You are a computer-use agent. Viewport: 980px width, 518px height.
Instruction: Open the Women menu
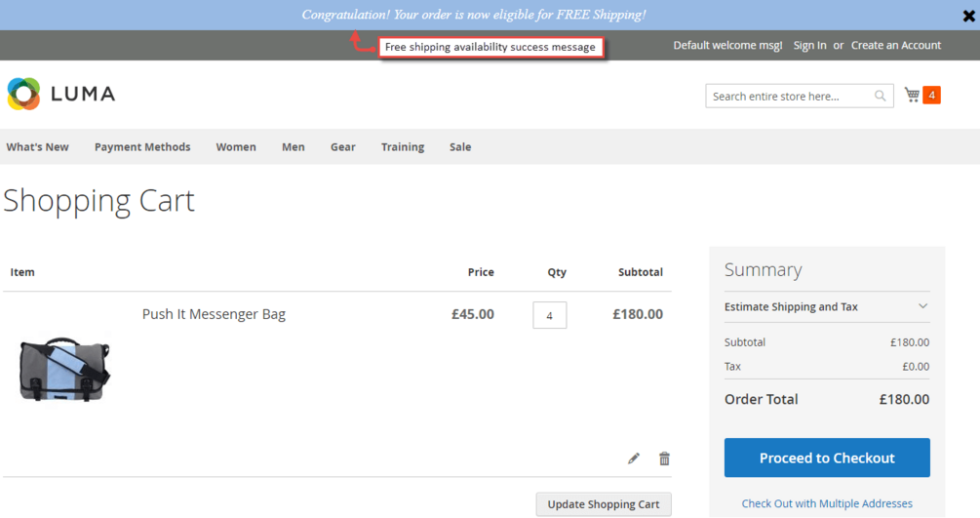coord(236,147)
